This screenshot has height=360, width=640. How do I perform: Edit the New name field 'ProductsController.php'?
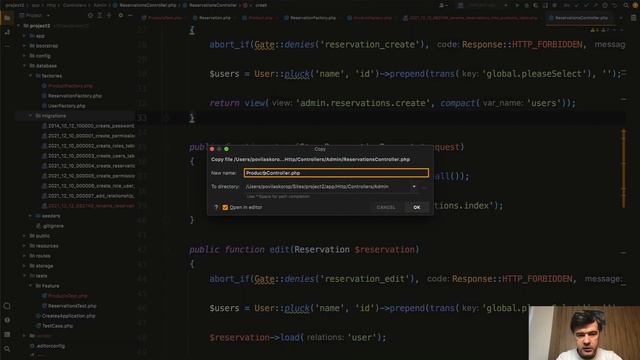pos(336,173)
